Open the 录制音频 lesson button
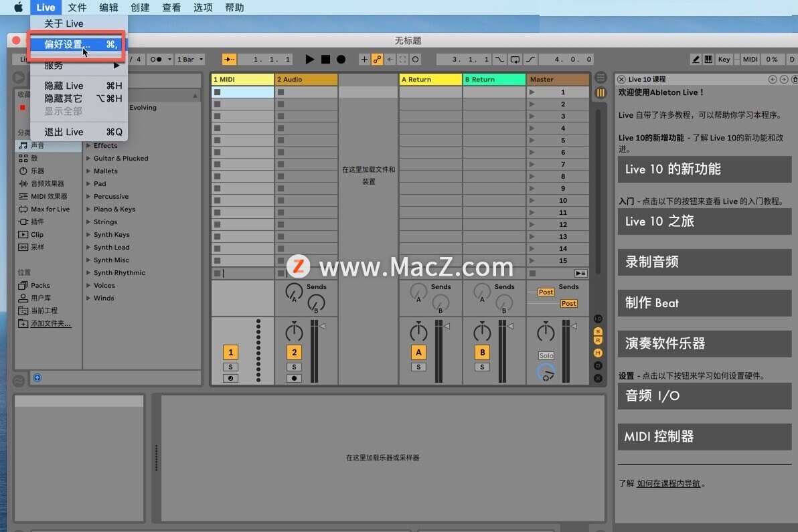Image resolution: width=798 pixels, height=532 pixels. tap(704, 262)
